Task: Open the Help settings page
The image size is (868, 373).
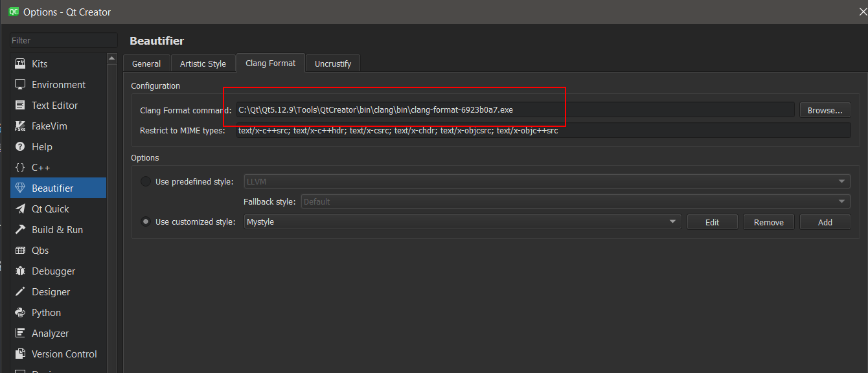Action: click(58, 147)
